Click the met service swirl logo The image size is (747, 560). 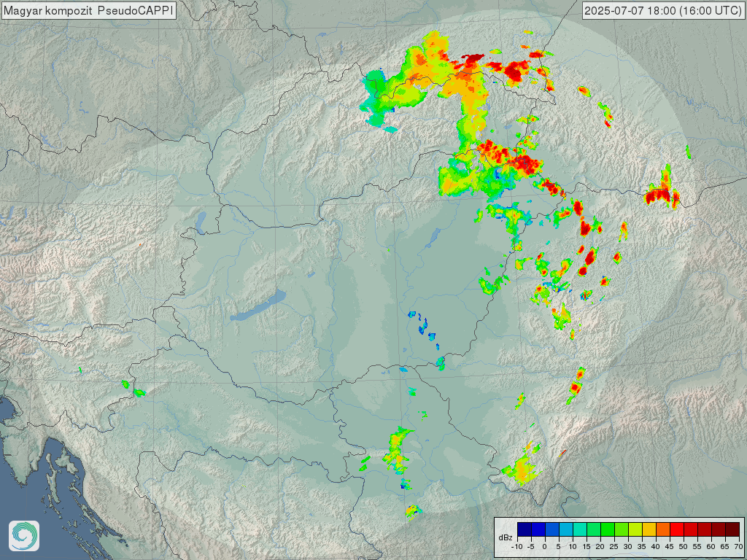pyautogui.click(x=24, y=536)
